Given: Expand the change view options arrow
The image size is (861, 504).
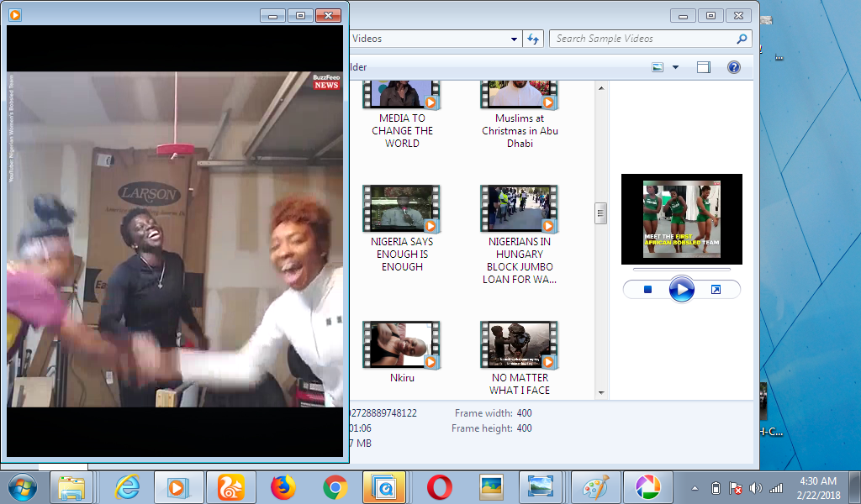Looking at the screenshot, I should click(675, 67).
